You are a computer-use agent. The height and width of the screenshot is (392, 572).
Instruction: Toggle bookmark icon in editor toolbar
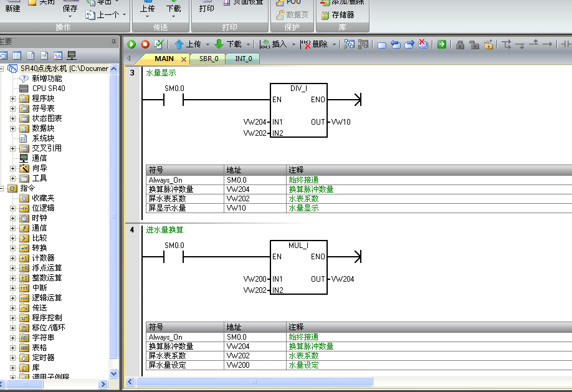[382, 45]
